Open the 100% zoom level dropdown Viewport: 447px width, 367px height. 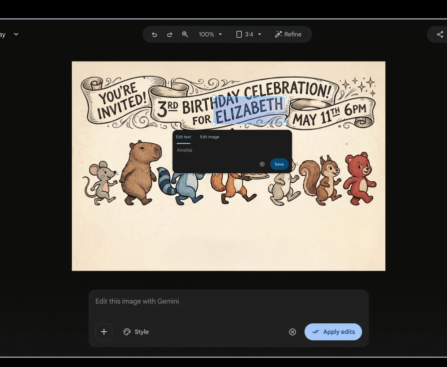coord(210,34)
